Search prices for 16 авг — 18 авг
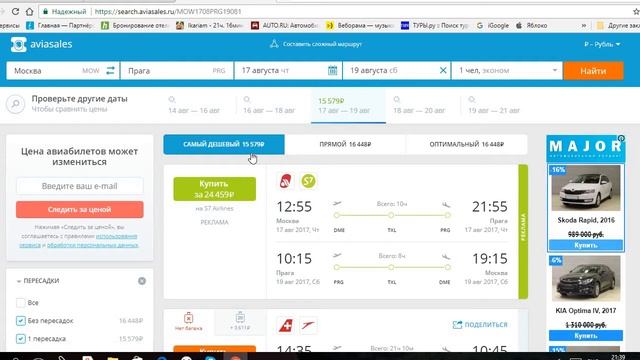The width and height of the screenshot is (640, 360). point(269,105)
